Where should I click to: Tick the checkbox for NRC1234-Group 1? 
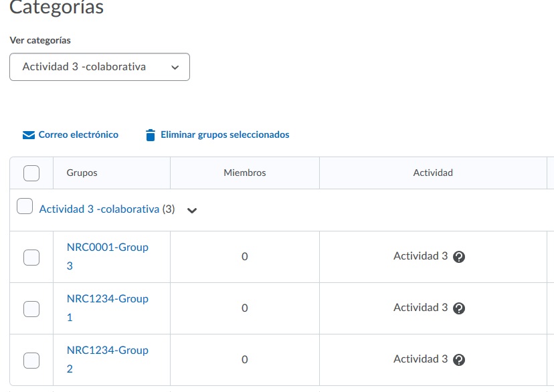(31, 308)
